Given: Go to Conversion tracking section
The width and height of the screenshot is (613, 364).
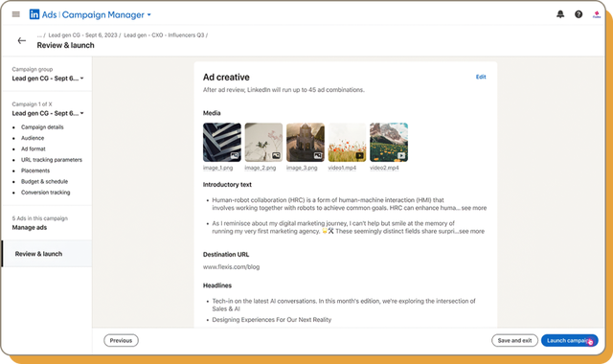Looking at the screenshot, I should pyautogui.click(x=45, y=193).
